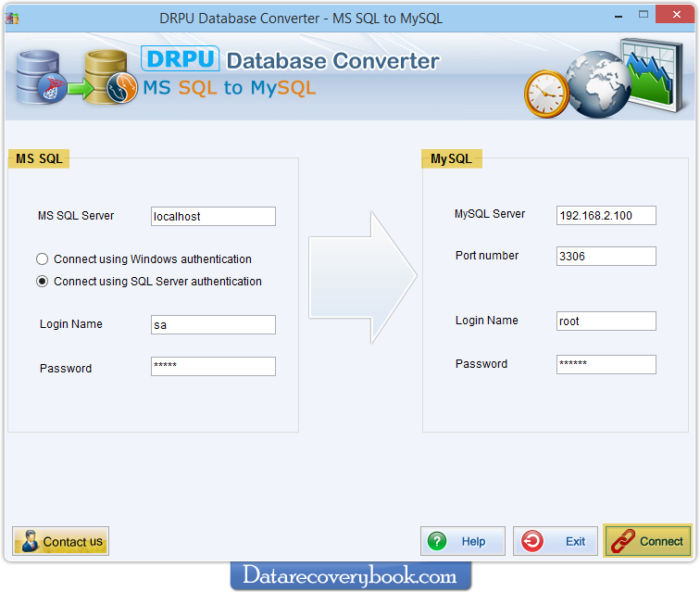Click the green arrow between database icons
The image size is (700, 592).
[x=81, y=88]
